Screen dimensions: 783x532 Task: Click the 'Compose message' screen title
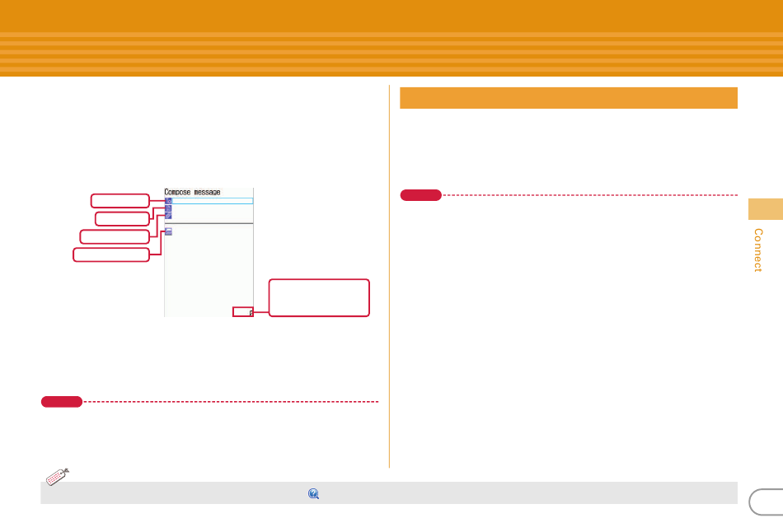(x=192, y=192)
